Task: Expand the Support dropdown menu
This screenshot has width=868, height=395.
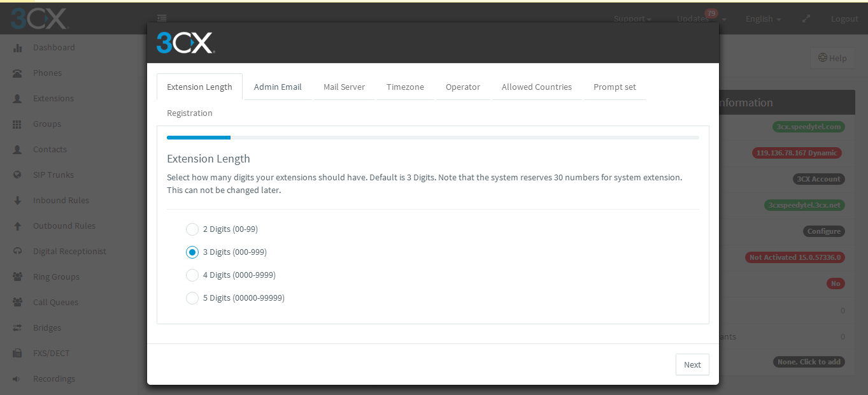Action: point(632,19)
